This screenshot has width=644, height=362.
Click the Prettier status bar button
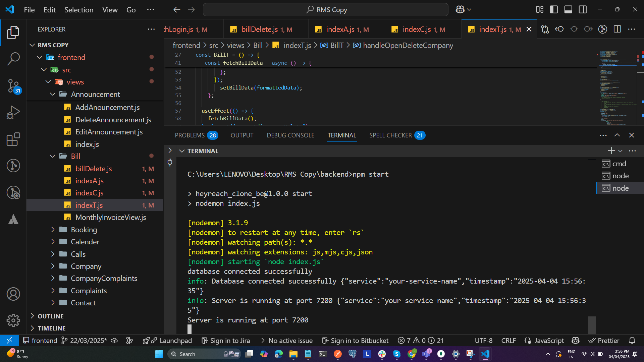click(604, 341)
